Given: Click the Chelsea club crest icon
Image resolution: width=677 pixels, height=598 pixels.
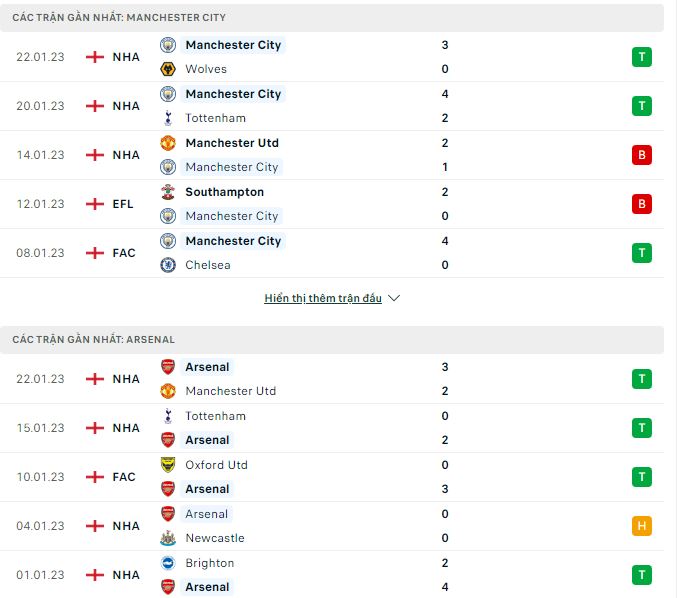Looking at the screenshot, I should click(168, 265).
